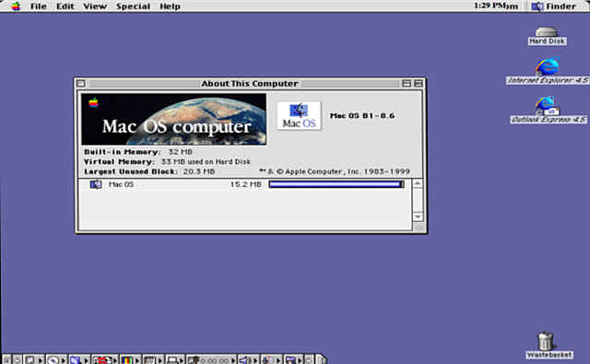Open the red-striped Control Strip module
590x364 pixels.
pyautogui.click(x=105, y=360)
